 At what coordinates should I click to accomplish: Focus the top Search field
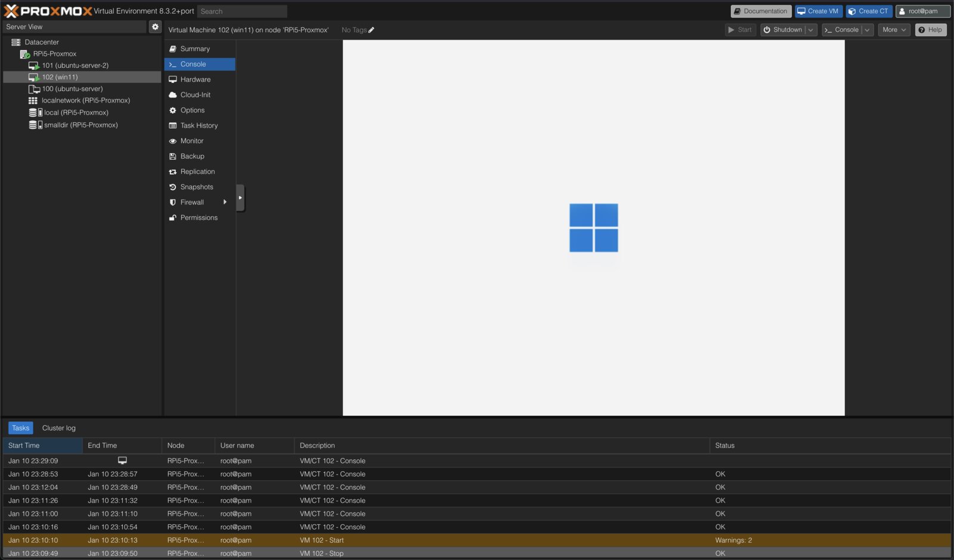pyautogui.click(x=242, y=11)
